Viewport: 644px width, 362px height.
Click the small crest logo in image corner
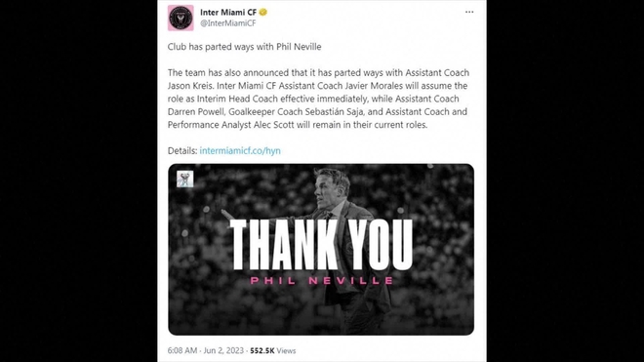(x=184, y=180)
